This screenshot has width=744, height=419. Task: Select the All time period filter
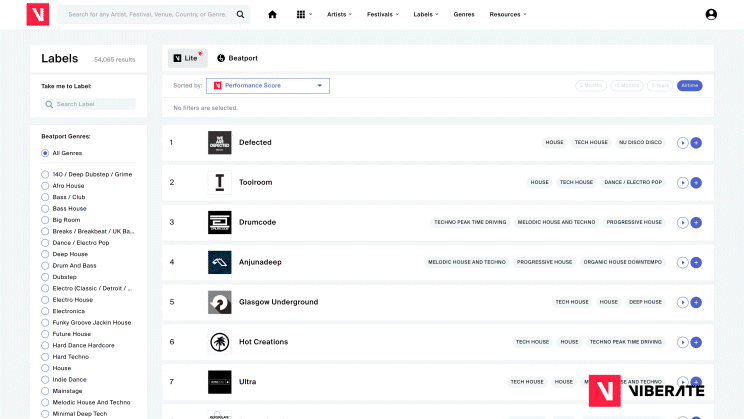[x=689, y=85]
